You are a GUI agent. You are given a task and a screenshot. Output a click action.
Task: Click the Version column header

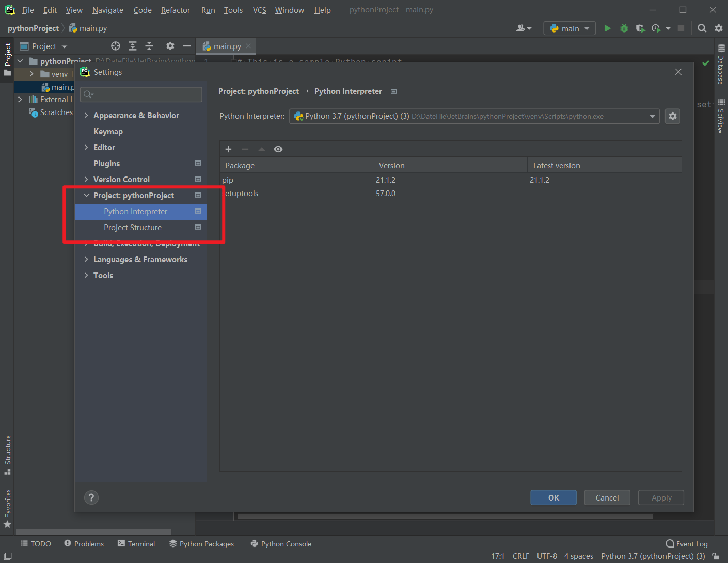click(x=450, y=166)
